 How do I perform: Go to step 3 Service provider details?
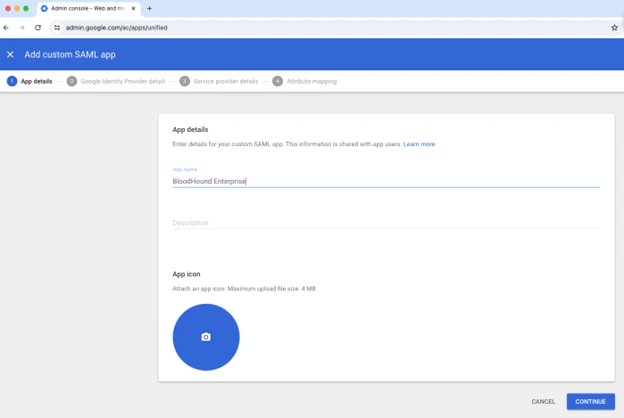click(219, 81)
